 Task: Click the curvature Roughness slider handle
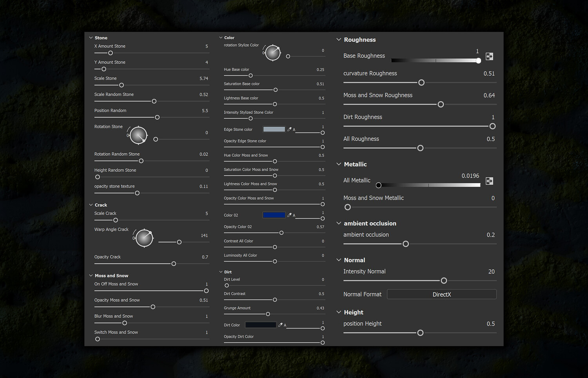click(x=421, y=83)
